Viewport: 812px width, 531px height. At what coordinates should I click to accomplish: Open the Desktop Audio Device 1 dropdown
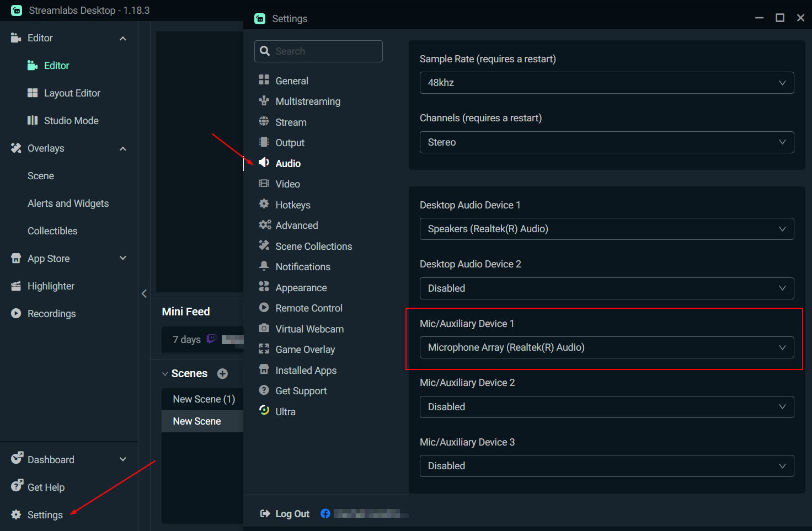tap(607, 229)
